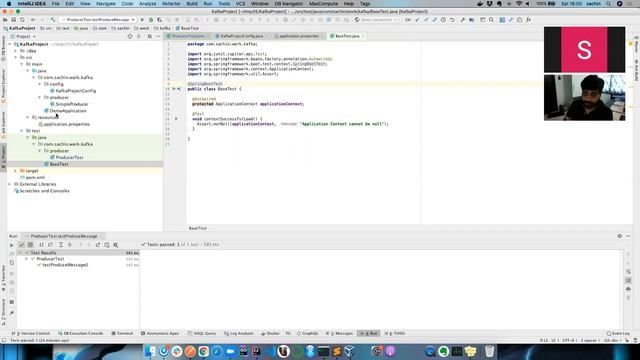
Task: Open Trash in the Dock
Action: (490, 351)
